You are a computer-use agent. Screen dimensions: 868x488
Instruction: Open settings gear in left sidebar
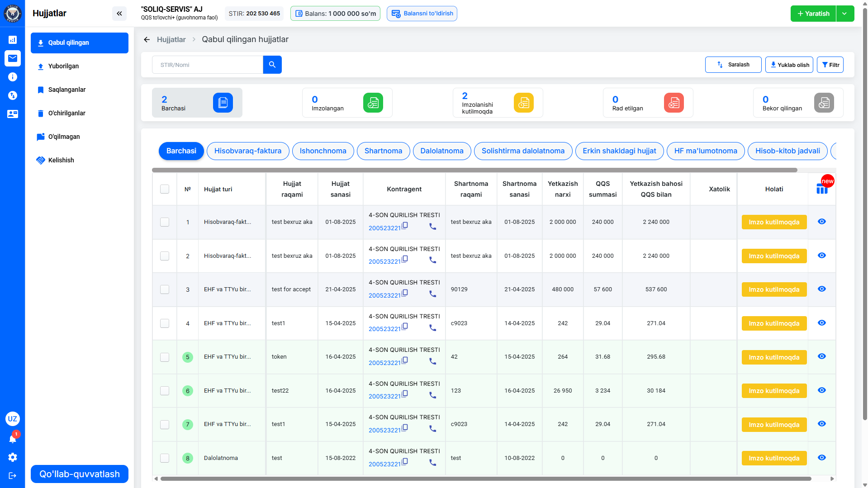13,457
